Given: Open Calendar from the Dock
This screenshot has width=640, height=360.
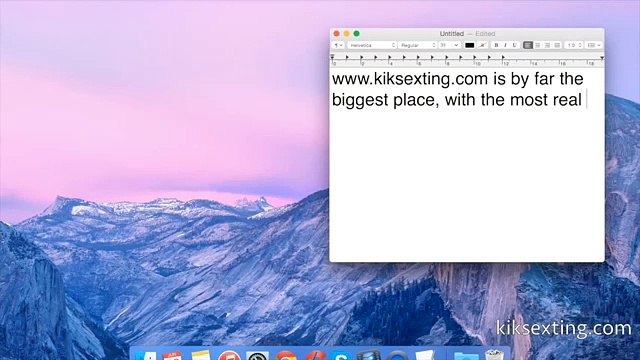Looking at the screenshot, I should tap(172, 355).
